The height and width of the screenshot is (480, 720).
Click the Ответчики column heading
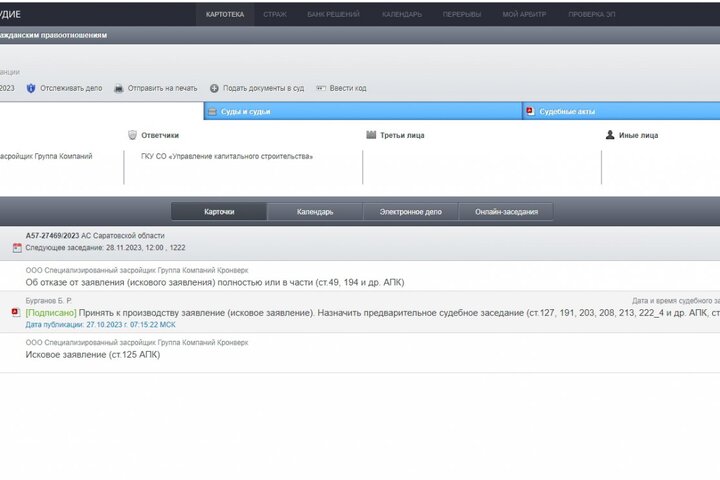[160, 136]
